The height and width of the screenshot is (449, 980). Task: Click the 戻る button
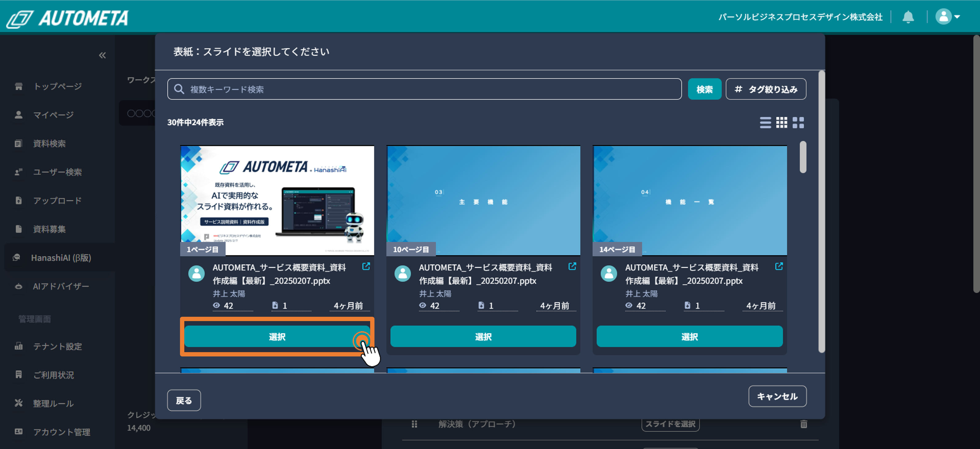184,400
